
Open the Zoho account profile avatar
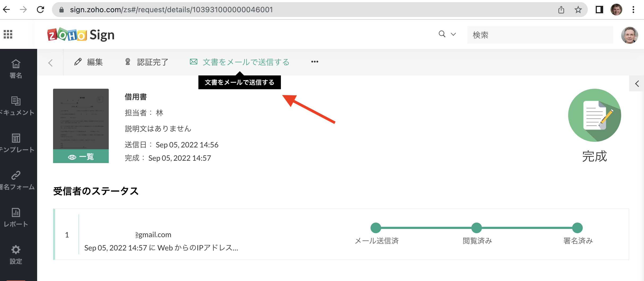click(629, 35)
